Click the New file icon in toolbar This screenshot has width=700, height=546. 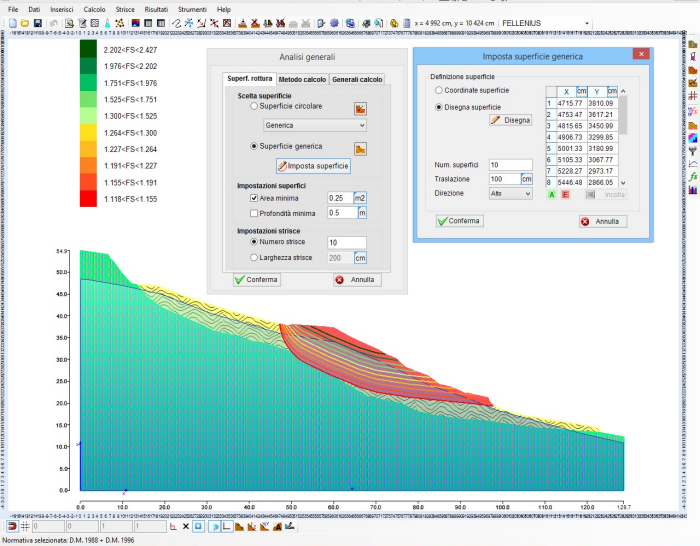(x=13, y=23)
